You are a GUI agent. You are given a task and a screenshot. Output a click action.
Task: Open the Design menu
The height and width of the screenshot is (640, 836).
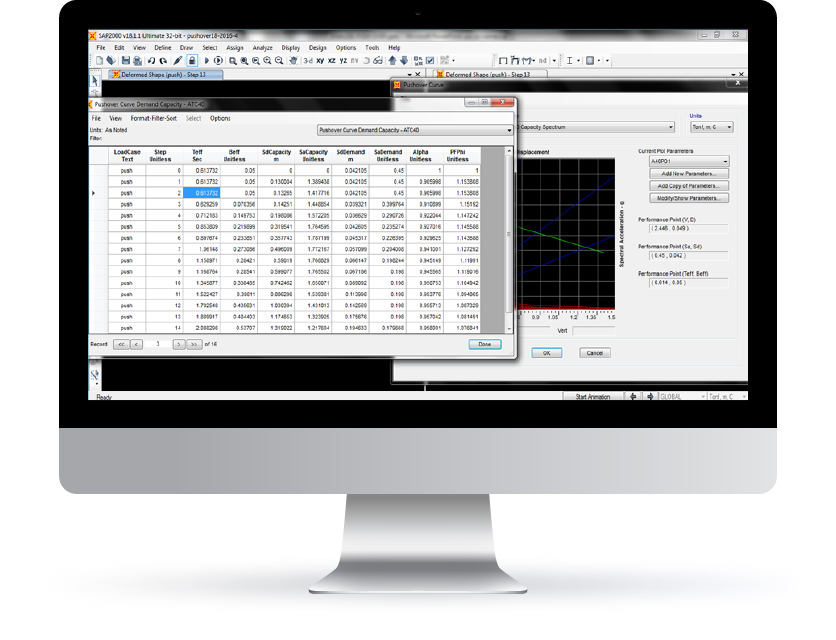tap(317, 47)
